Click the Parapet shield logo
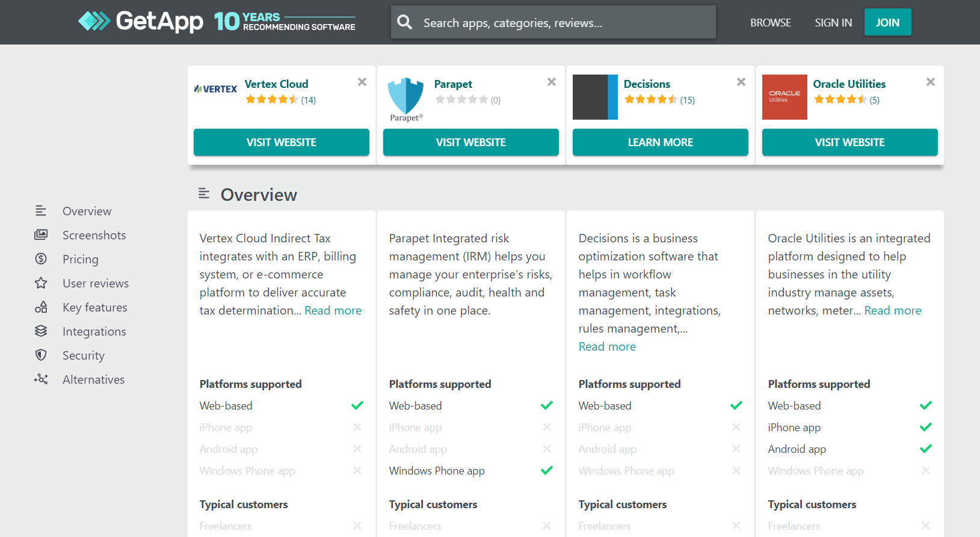Screen dimensions: 980x537 click(405, 99)
